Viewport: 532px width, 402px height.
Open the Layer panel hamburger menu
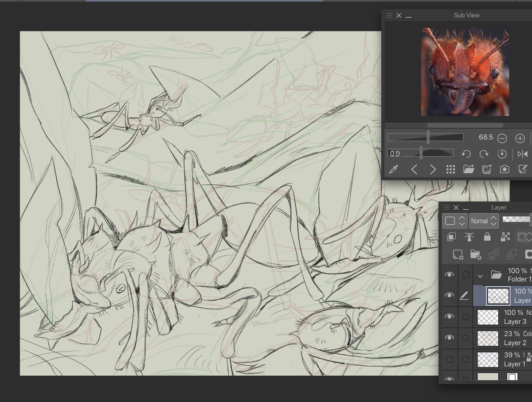[446, 207]
